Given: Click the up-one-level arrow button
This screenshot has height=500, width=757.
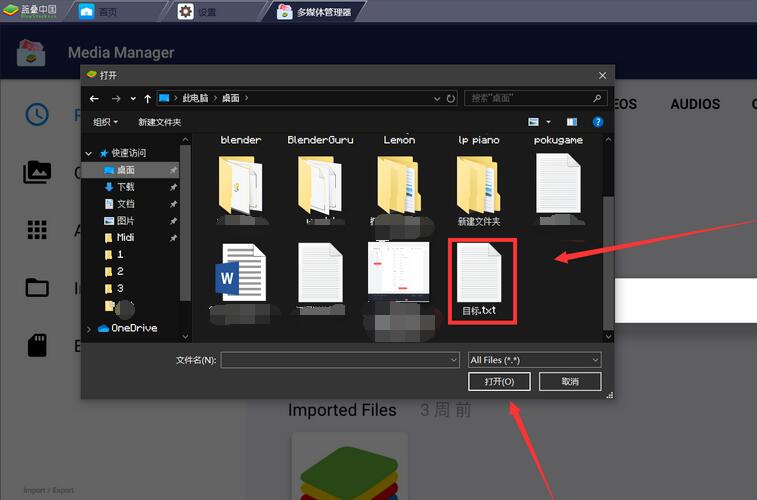Looking at the screenshot, I should click(148, 99).
